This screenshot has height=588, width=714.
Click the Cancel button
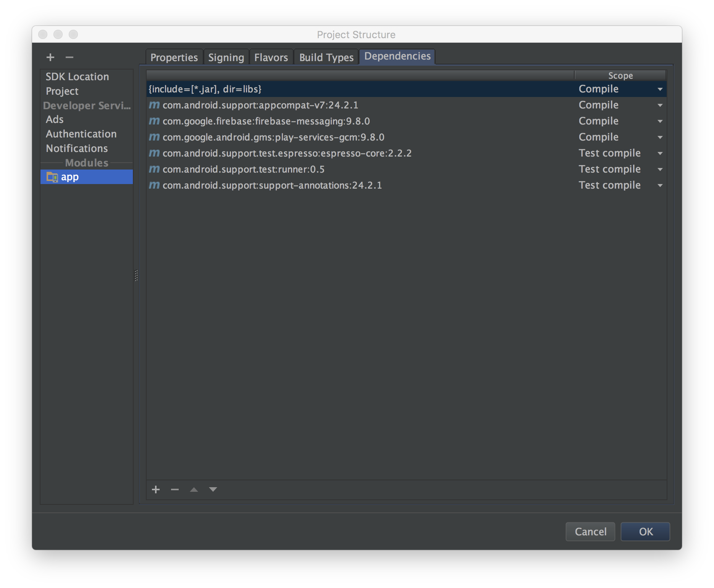[590, 531]
